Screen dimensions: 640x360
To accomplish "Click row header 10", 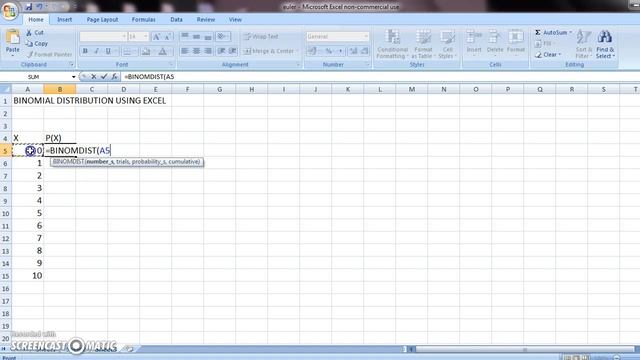I will pos(5,213).
